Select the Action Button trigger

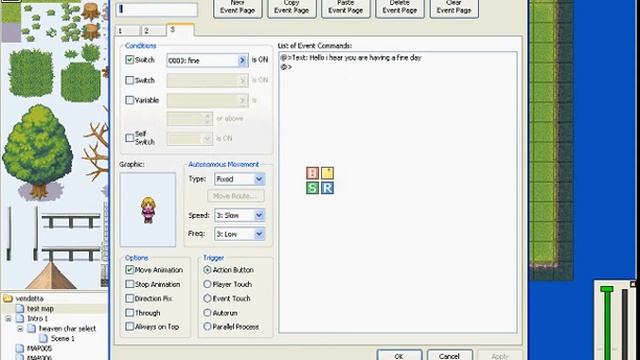tap(207, 270)
